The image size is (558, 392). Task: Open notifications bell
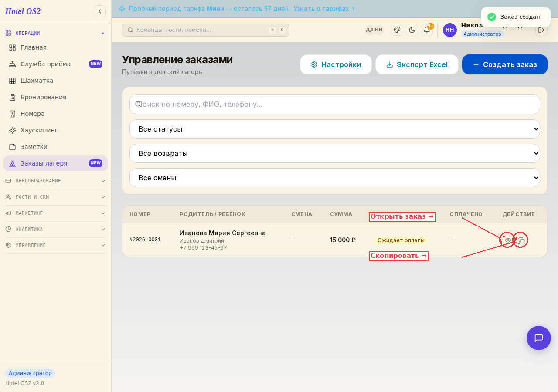(x=427, y=30)
